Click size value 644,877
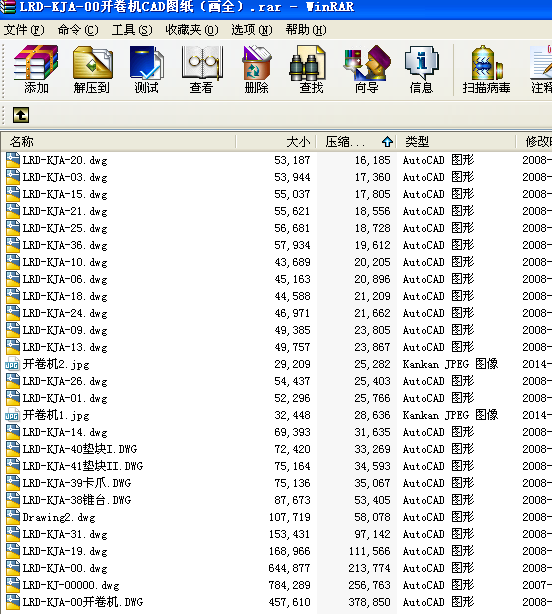 (x=289, y=568)
